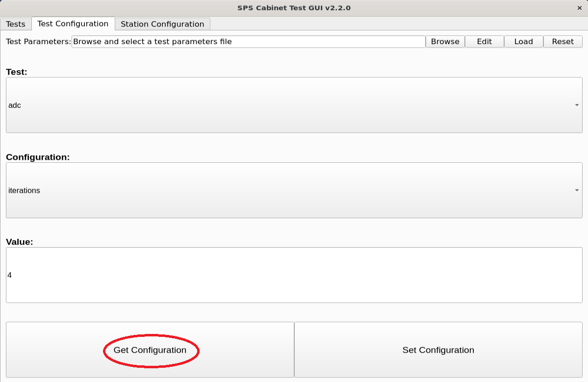This screenshot has height=382, width=588.
Task: Click the 'adc' text in Test combo box
Action: (x=15, y=105)
